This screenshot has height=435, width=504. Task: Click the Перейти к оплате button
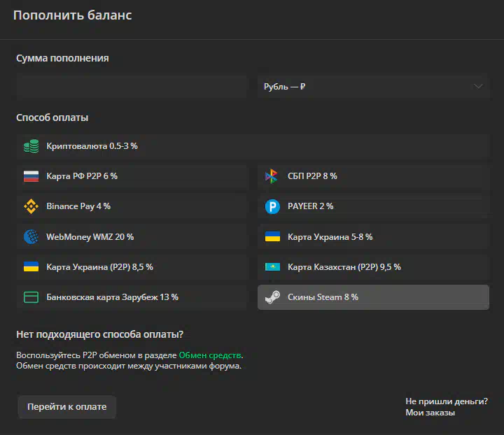click(67, 407)
